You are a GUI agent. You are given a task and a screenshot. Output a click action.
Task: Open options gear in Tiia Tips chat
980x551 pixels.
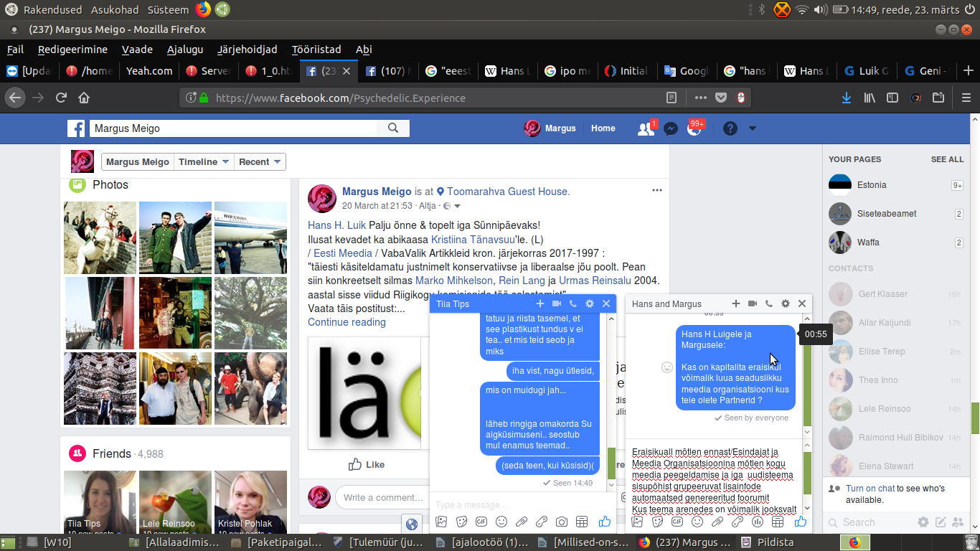pos(590,304)
